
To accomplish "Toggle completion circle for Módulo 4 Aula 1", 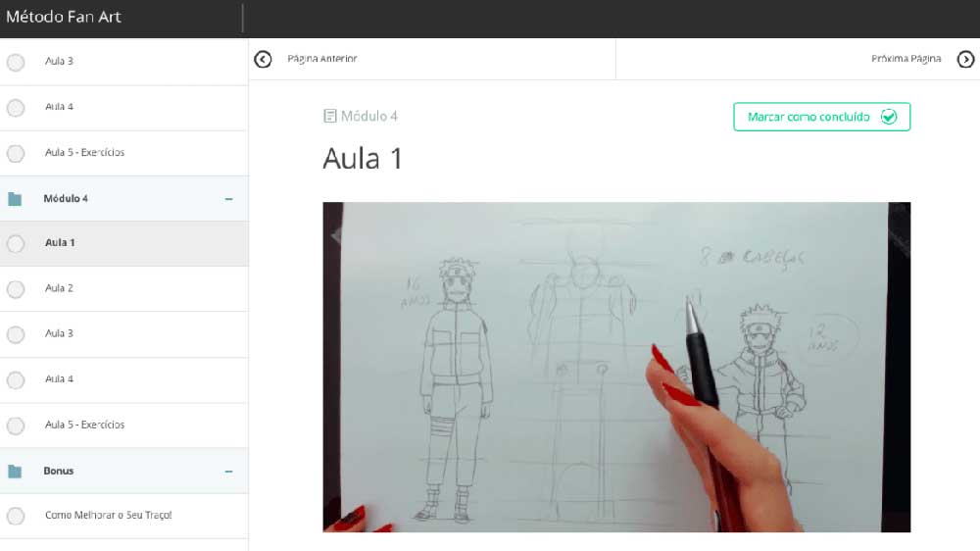I will click(16, 243).
